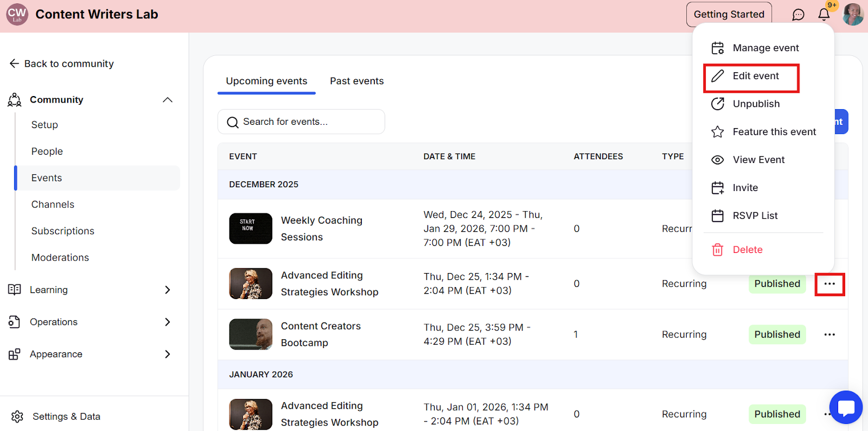Click the user profile avatar

click(x=853, y=15)
